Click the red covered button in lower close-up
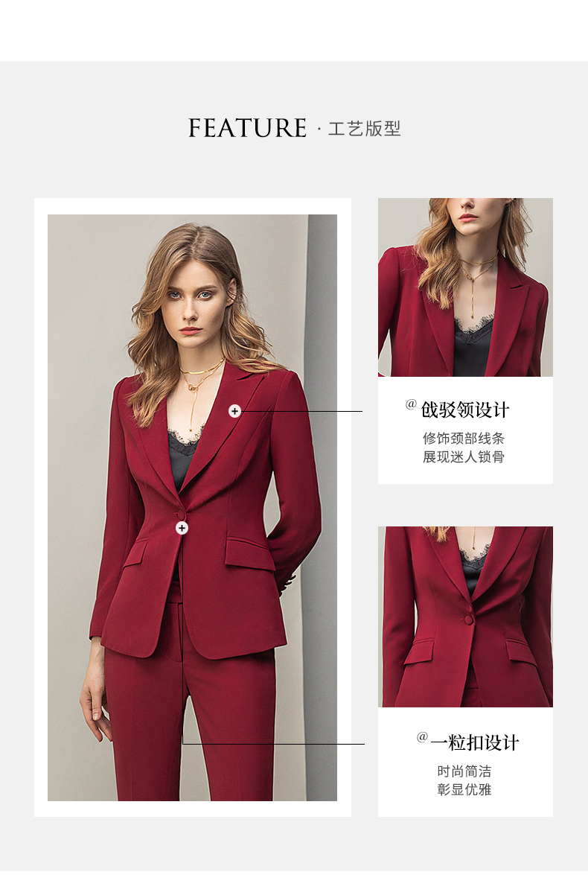588x895 pixels. (x=469, y=619)
